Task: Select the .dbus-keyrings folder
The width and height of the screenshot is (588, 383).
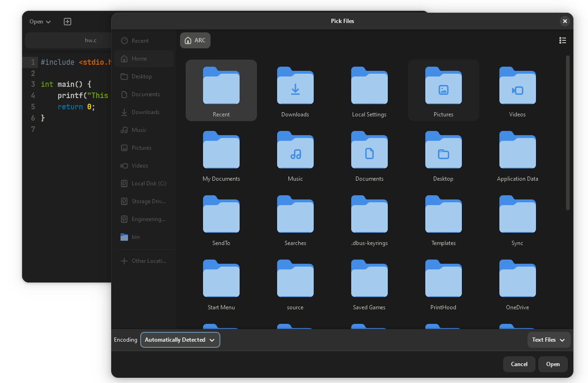Action: (369, 219)
